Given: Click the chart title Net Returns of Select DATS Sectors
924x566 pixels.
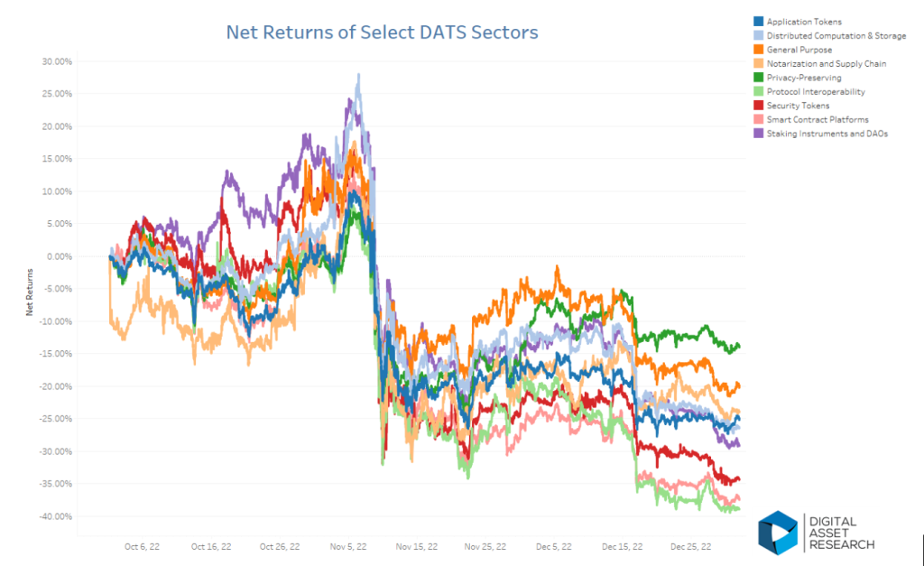Looking at the screenshot, I should (382, 32).
